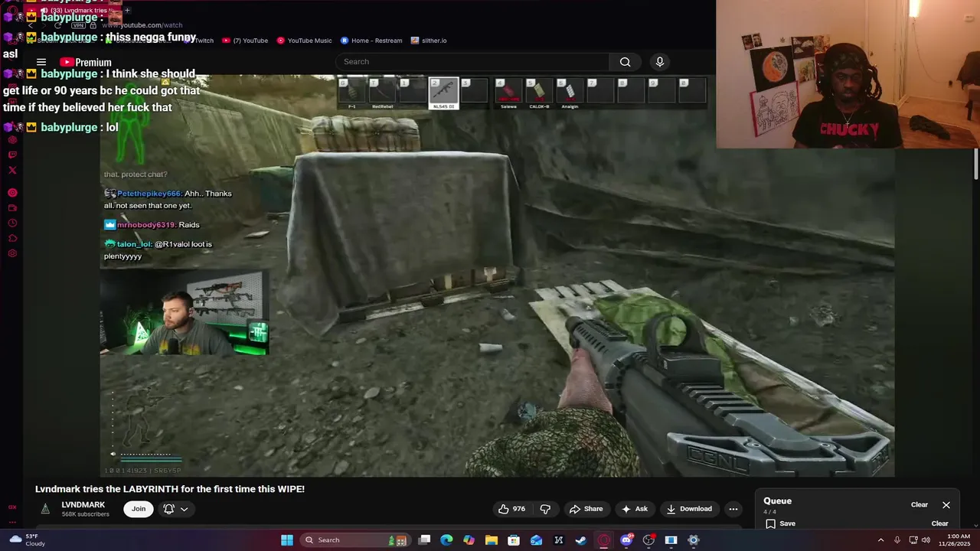Open the taskbar volume speaker icon

[x=926, y=540]
